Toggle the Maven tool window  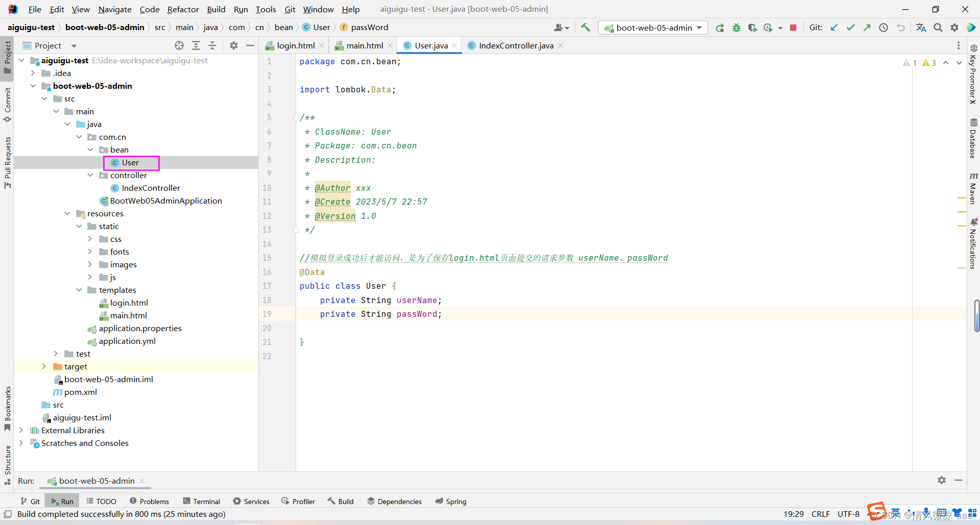pos(973,188)
